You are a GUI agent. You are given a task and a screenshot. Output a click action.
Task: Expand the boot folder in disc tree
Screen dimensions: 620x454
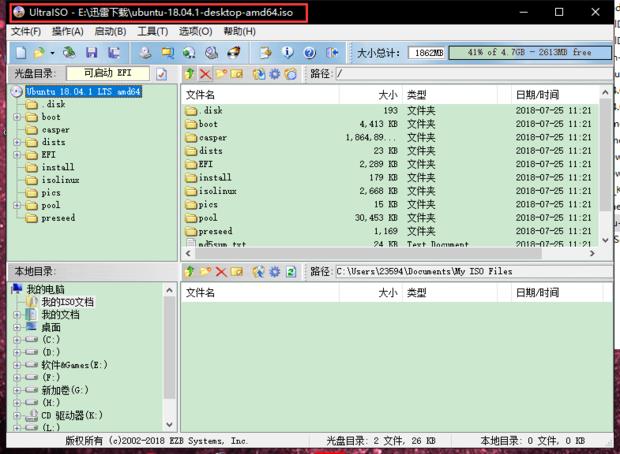[17, 117]
